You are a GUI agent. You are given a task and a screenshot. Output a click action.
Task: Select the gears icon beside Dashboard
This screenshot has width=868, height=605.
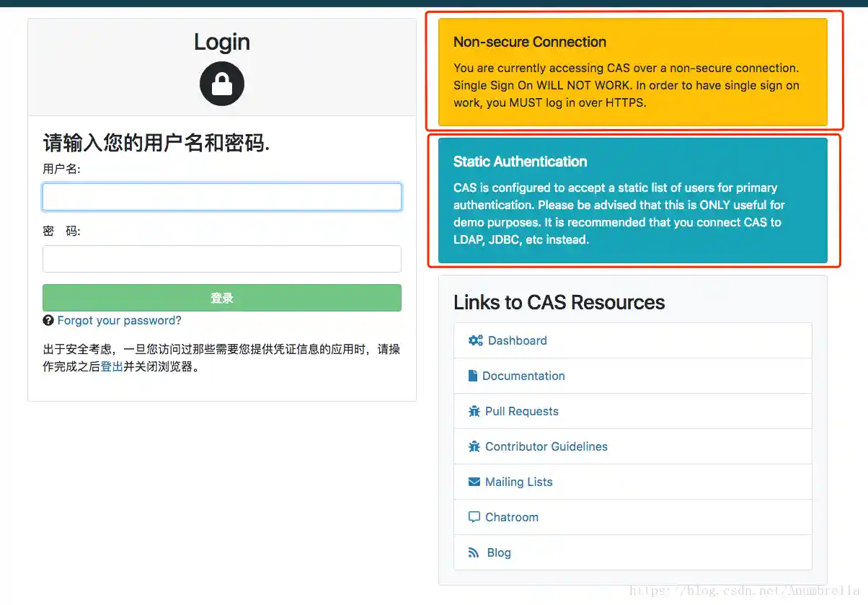point(475,340)
